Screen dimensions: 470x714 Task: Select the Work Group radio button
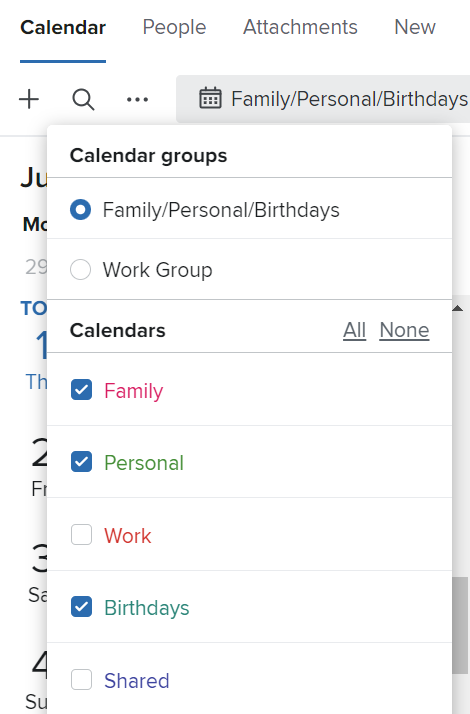[81, 270]
